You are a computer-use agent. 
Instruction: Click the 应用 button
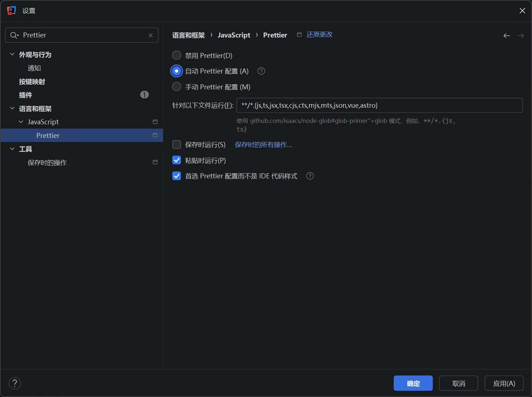pos(504,383)
